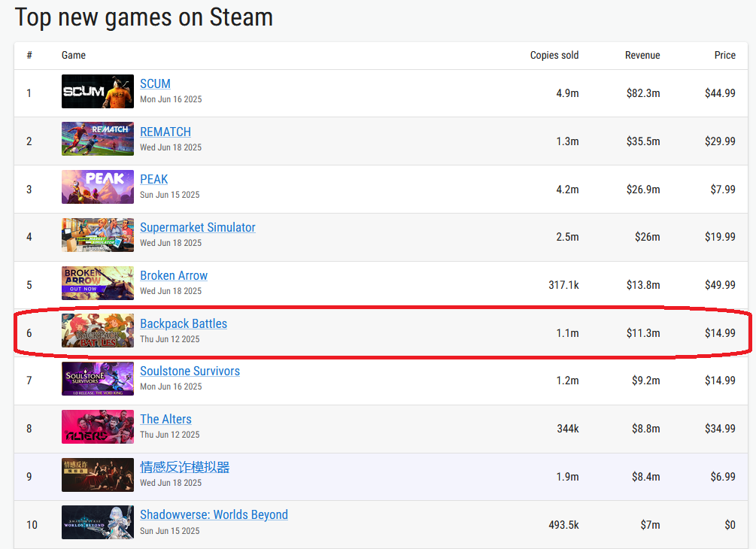Open the REMATCH game link
The height and width of the screenshot is (549, 756).
[165, 132]
